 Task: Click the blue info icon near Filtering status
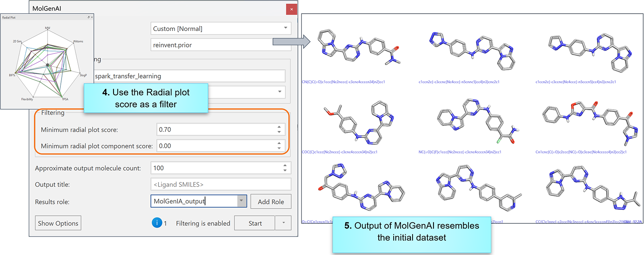tap(157, 223)
